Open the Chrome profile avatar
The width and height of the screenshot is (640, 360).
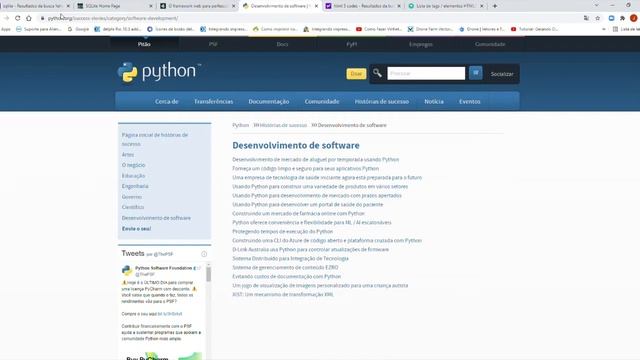[x=633, y=18]
